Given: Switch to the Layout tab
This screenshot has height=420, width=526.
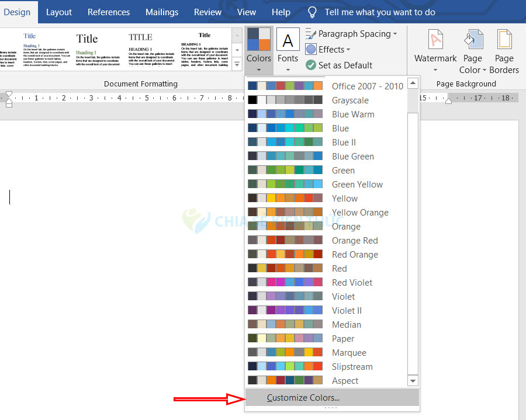Looking at the screenshot, I should pyautogui.click(x=59, y=12).
